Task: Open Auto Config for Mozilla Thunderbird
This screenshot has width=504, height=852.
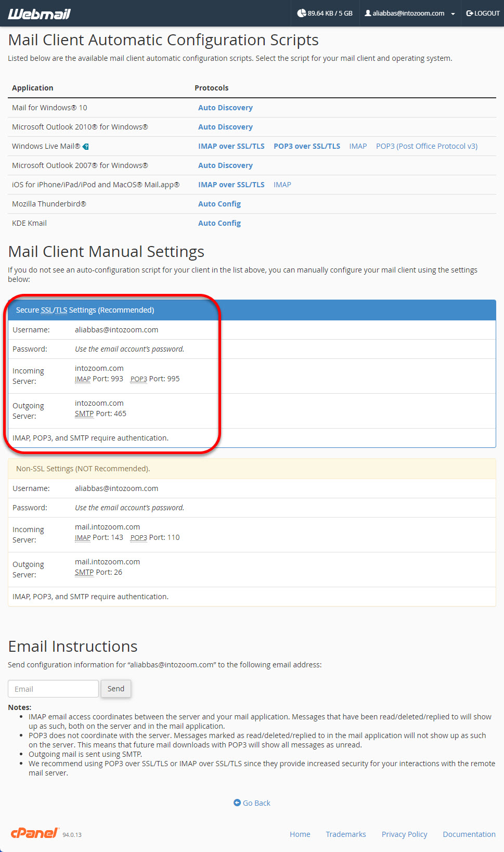Action: click(x=219, y=204)
